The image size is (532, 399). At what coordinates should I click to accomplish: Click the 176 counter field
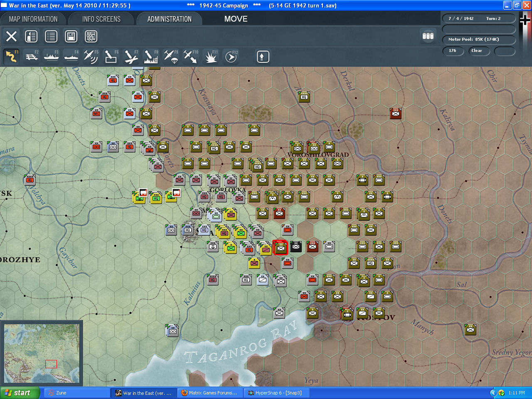[453, 51]
